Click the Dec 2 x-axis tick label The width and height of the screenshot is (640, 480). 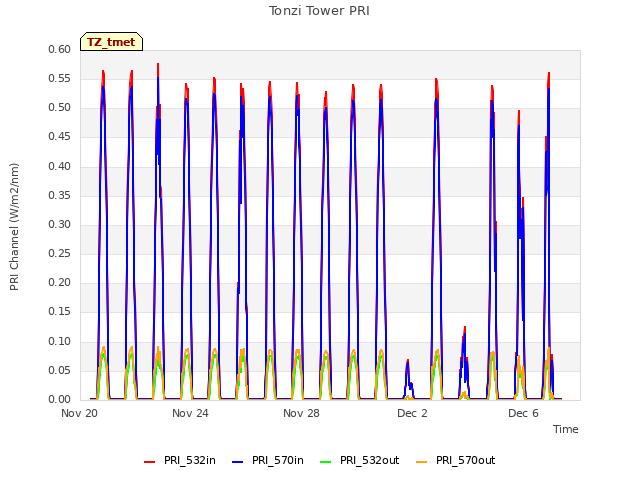point(412,413)
